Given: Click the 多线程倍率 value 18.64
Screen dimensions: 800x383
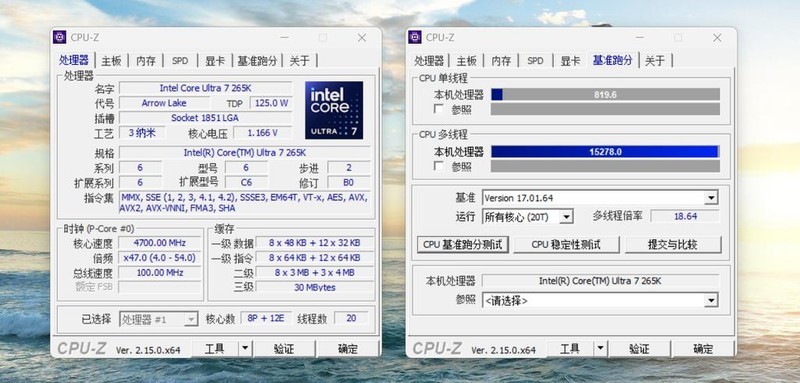Looking at the screenshot, I should point(685,216).
